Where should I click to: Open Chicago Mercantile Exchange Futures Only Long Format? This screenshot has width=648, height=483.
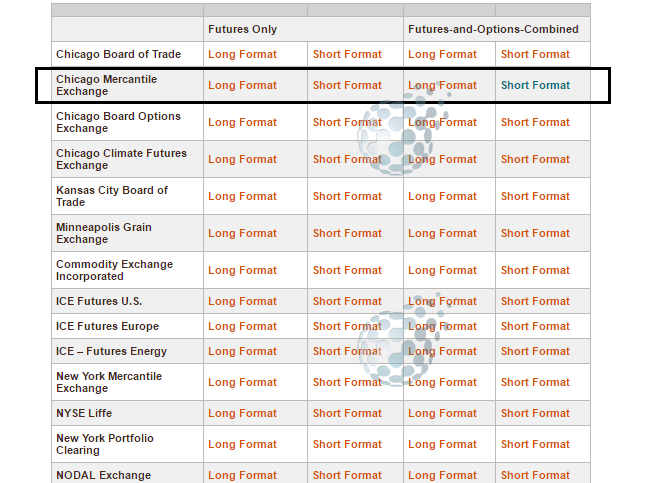click(242, 85)
